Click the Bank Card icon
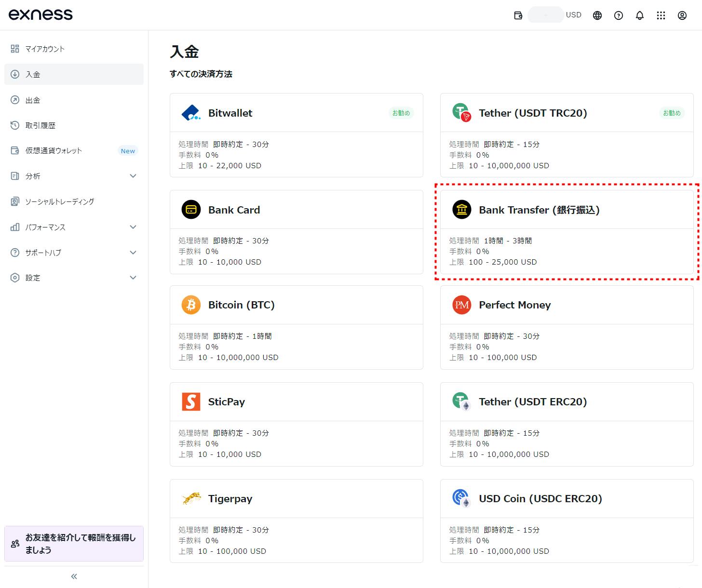The height and width of the screenshot is (588, 702). coord(191,210)
